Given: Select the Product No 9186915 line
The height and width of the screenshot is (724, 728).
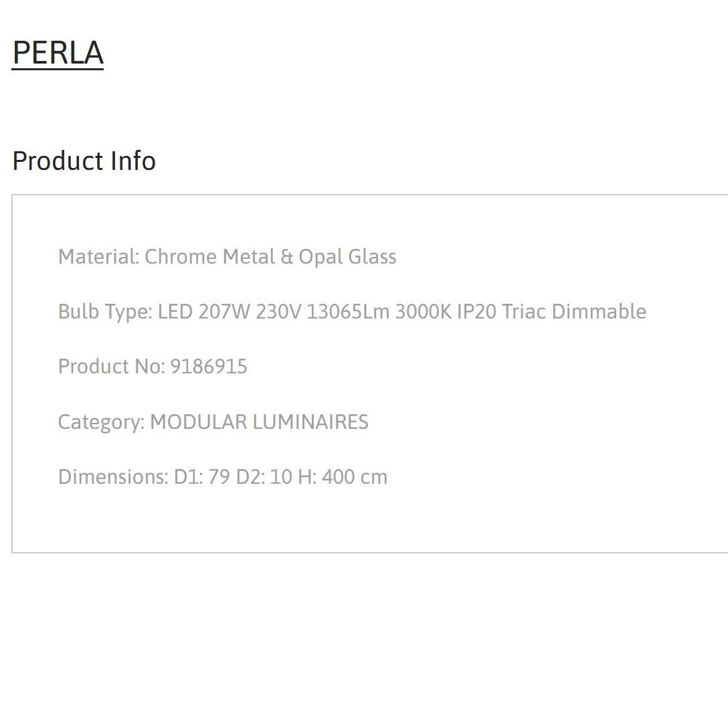Looking at the screenshot, I should 153,367.
